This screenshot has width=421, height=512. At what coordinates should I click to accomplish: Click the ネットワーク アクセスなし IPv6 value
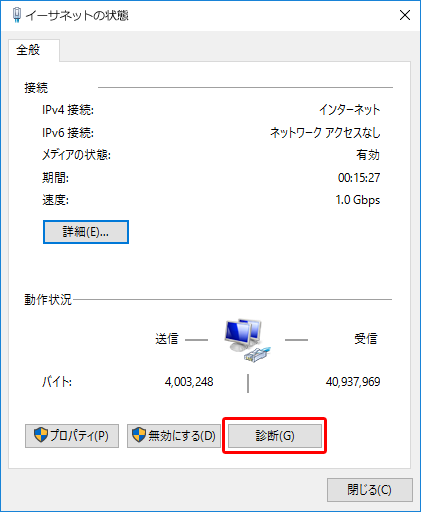point(325,132)
